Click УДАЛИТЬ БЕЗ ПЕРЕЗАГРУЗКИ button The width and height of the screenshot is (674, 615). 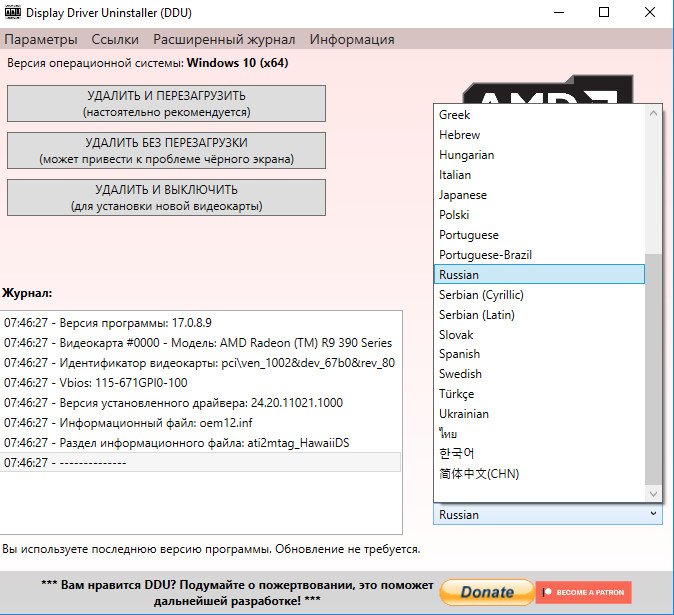[166, 150]
